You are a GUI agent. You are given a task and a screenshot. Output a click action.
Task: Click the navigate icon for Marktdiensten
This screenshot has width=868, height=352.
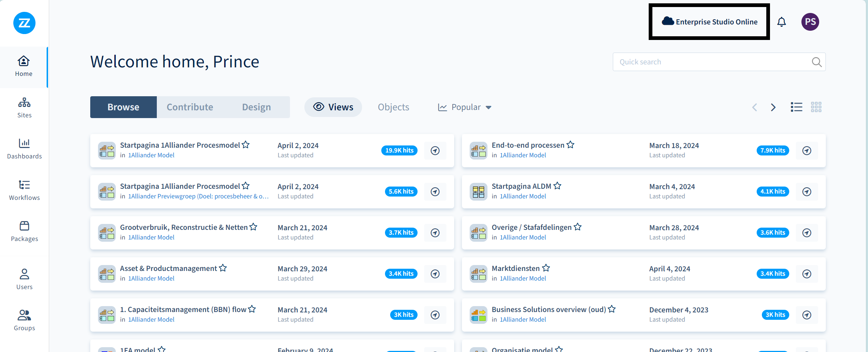coord(807,274)
